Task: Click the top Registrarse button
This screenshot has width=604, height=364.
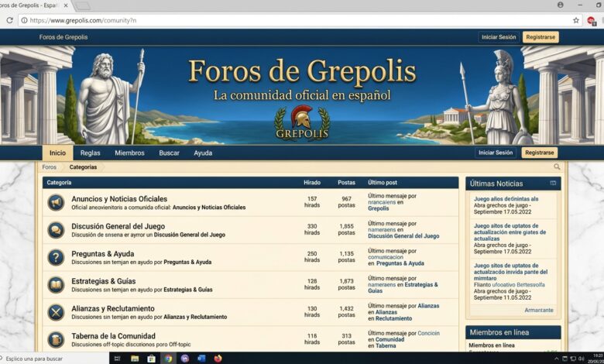Action: click(541, 37)
